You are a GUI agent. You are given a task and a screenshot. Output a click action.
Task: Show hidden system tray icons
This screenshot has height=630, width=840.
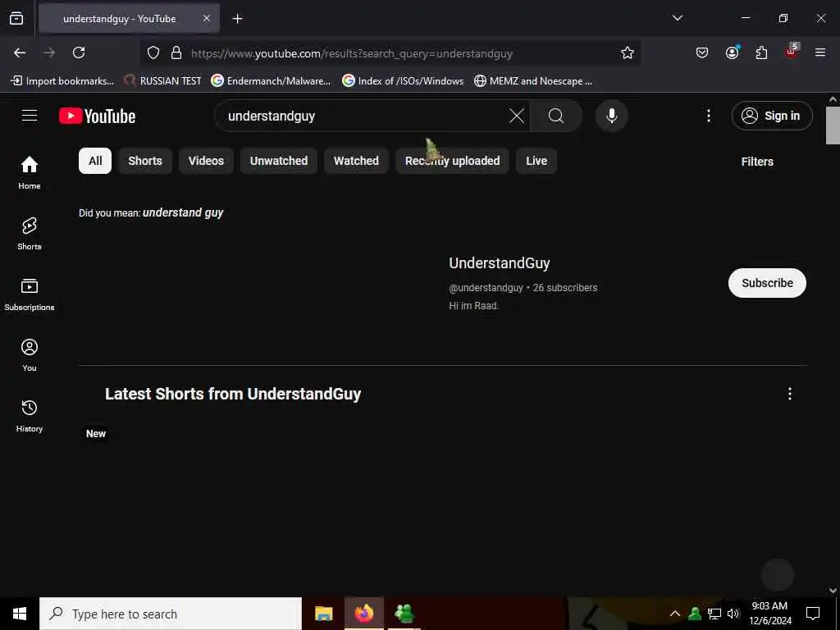click(675, 614)
